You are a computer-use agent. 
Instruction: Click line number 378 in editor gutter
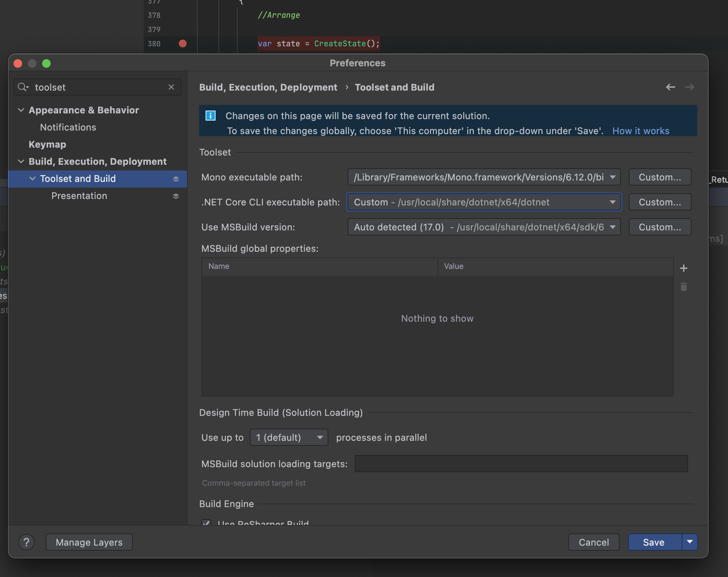click(x=154, y=15)
